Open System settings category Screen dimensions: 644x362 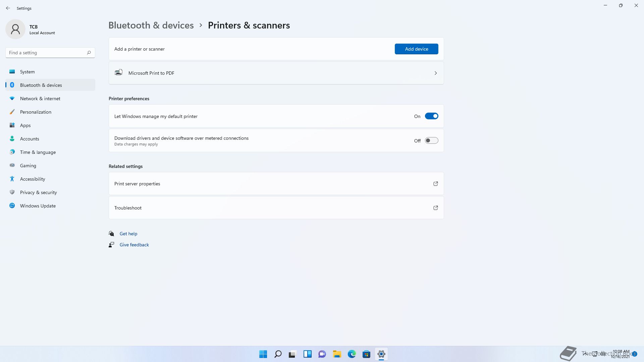(x=50, y=72)
